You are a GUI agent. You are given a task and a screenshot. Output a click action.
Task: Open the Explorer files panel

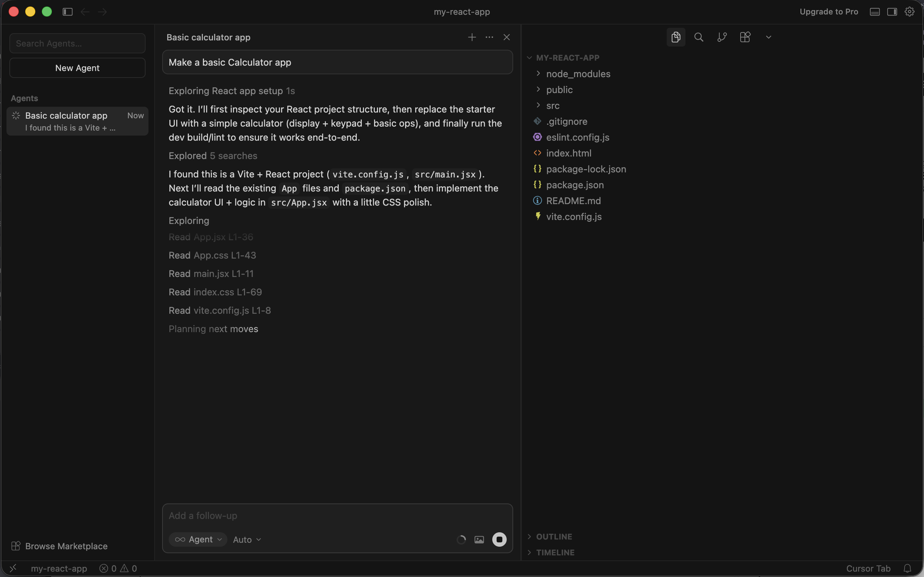(676, 37)
